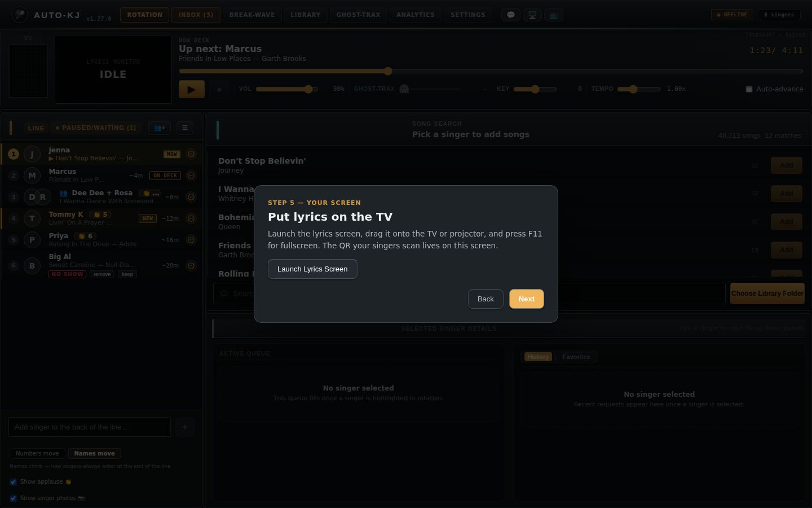The height and width of the screenshot is (508, 812).
Task: Click Tommy K's applause badge showing 5
Action: tap(101, 214)
